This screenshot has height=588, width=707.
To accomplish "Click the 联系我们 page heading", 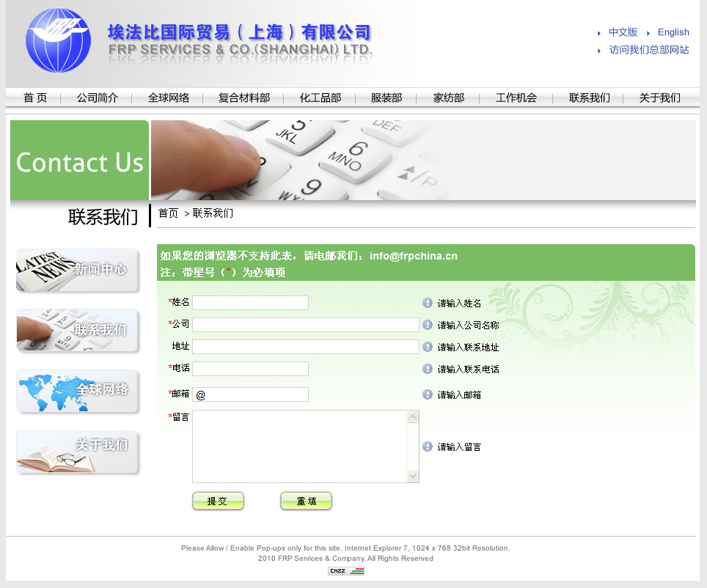I will click(x=103, y=217).
